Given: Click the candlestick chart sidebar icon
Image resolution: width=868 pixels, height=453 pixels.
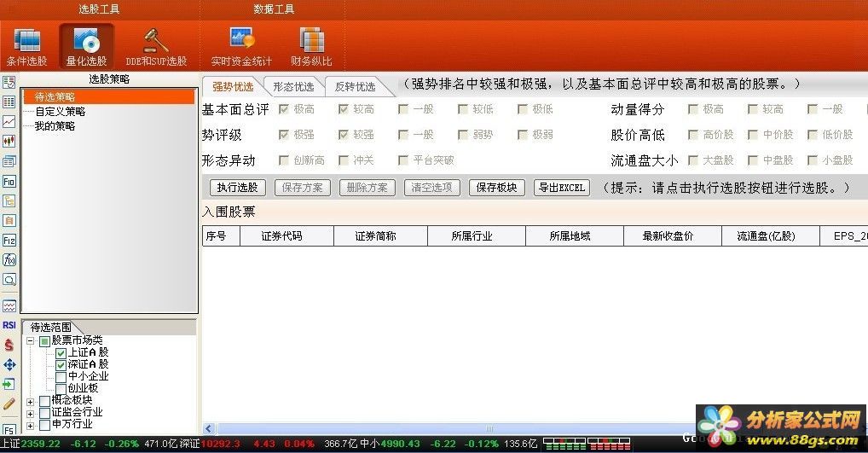Looking at the screenshot, I should click(x=9, y=142).
